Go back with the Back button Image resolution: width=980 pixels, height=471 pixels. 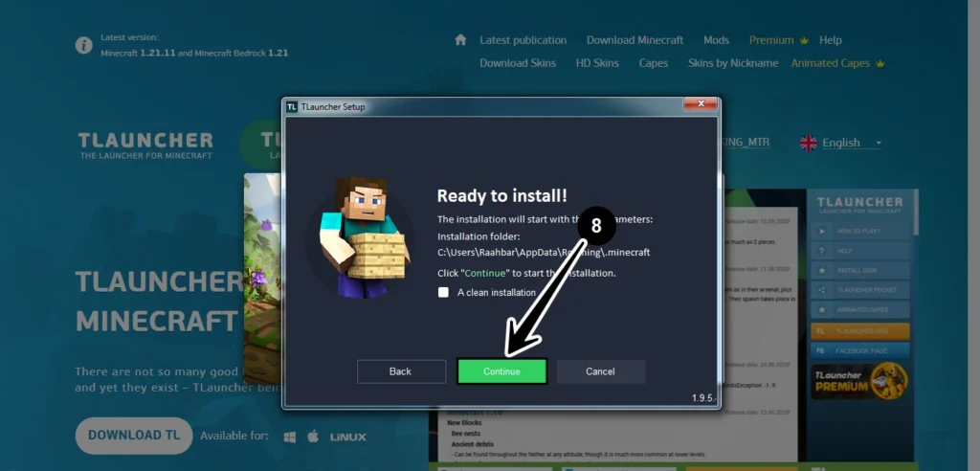tap(401, 371)
